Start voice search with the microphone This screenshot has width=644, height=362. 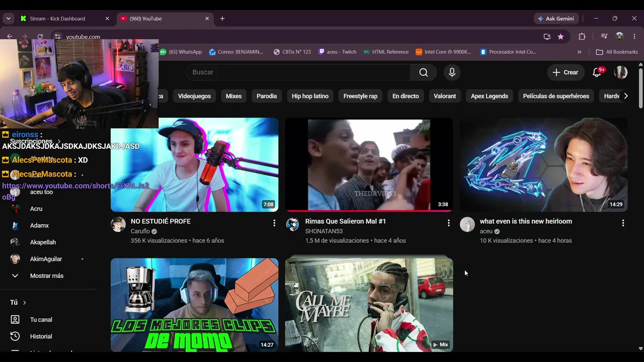click(x=452, y=72)
